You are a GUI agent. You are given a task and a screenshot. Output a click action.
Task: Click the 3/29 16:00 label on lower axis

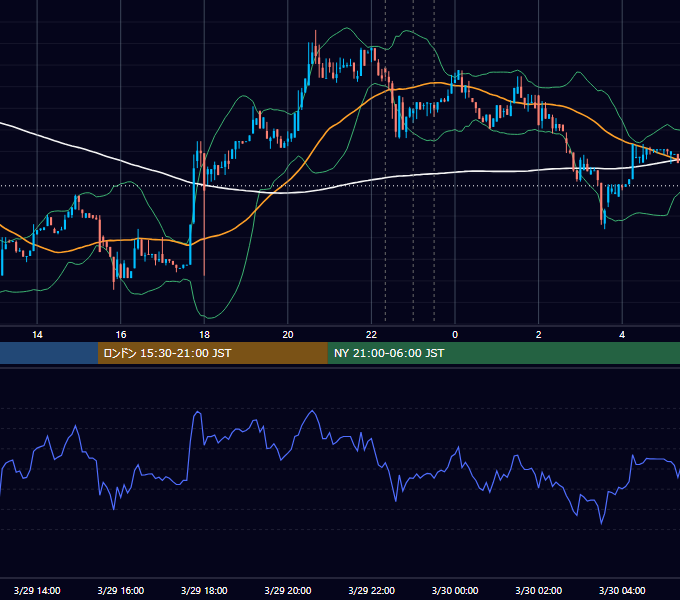121,590
